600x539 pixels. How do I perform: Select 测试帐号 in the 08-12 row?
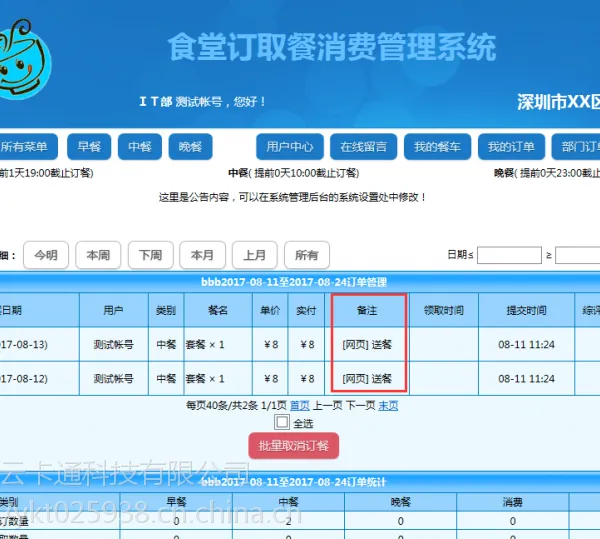click(114, 379)
